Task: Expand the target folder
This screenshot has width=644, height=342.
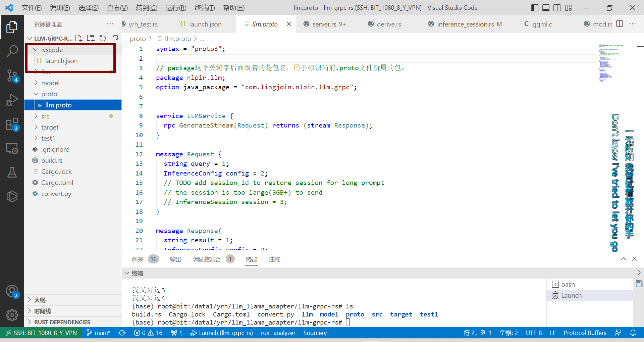Action: click(73, 127)
